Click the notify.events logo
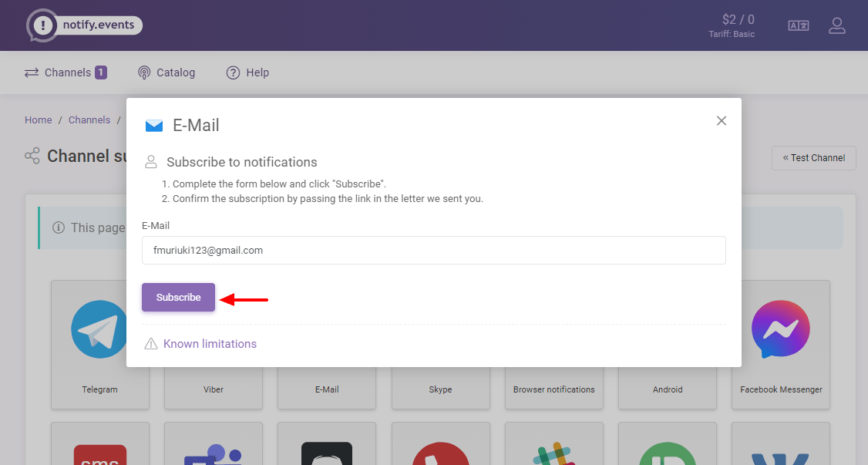This screenshot has height=465, width=868. point(84,25)
